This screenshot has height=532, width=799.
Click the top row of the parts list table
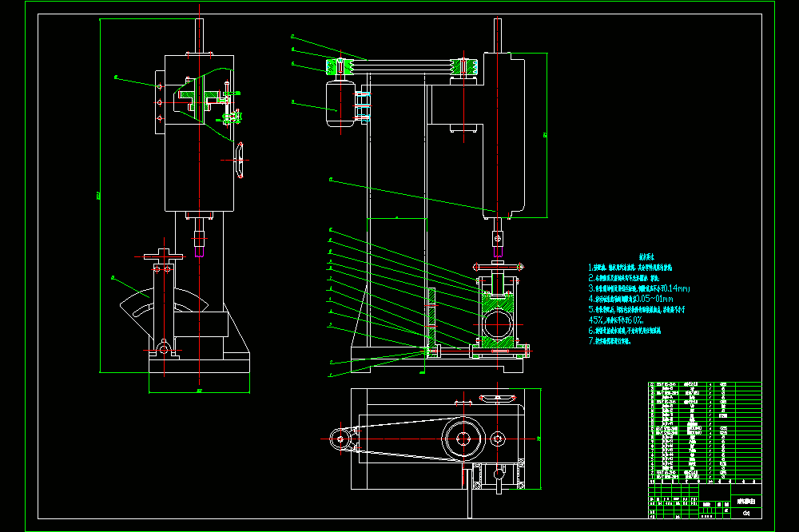pos(705,384)
